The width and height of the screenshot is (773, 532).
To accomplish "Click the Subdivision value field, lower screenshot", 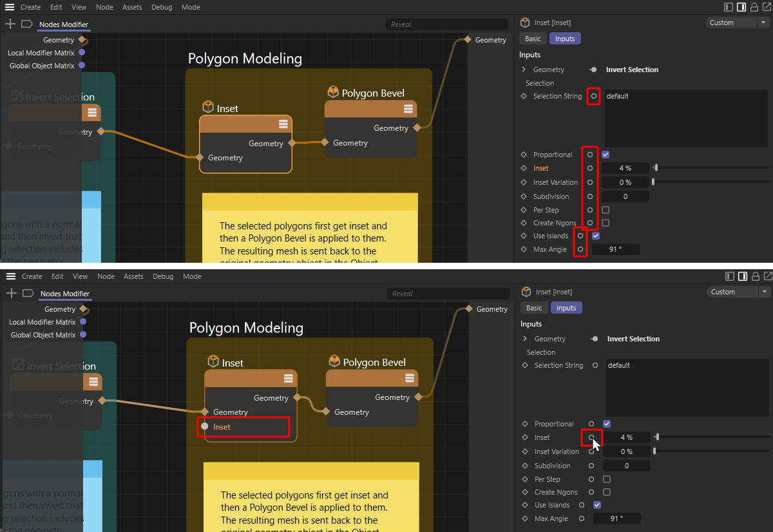I will pos(626,466).
